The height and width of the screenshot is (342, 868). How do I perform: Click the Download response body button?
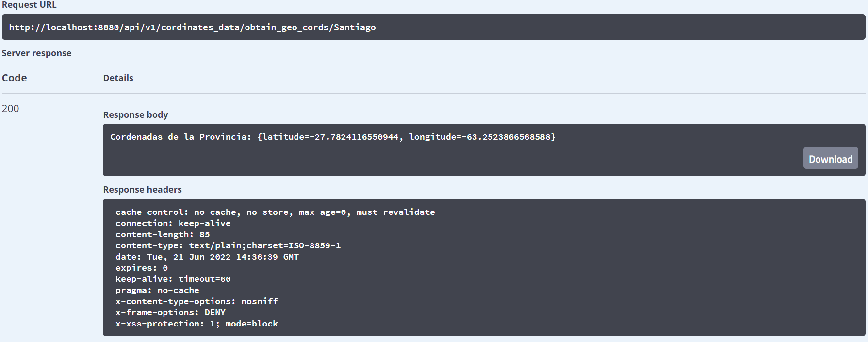pos(830,158)
